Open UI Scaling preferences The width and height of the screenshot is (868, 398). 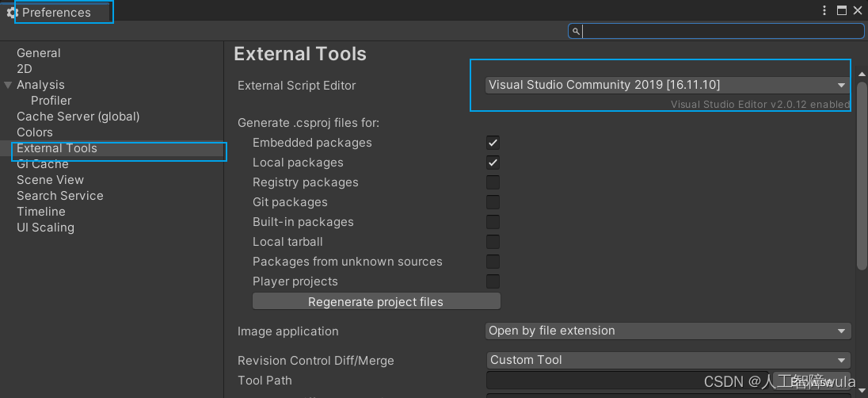click(45, 228)
